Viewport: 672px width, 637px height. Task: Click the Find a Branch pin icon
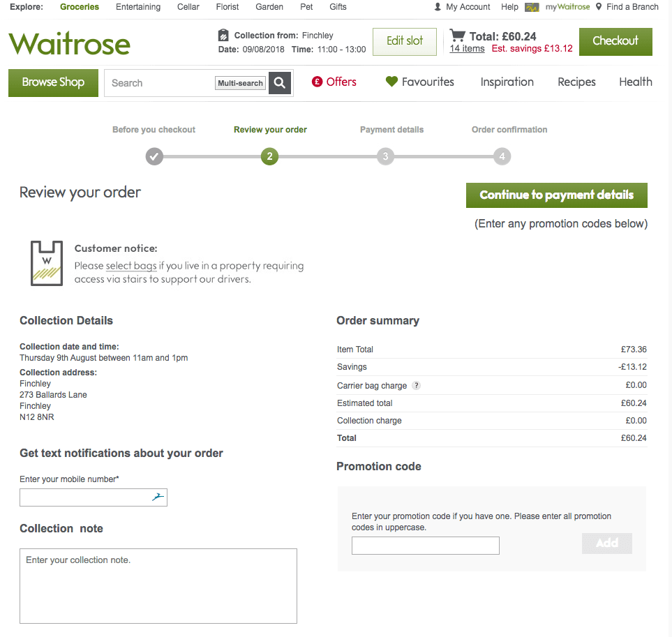(599, 7)
